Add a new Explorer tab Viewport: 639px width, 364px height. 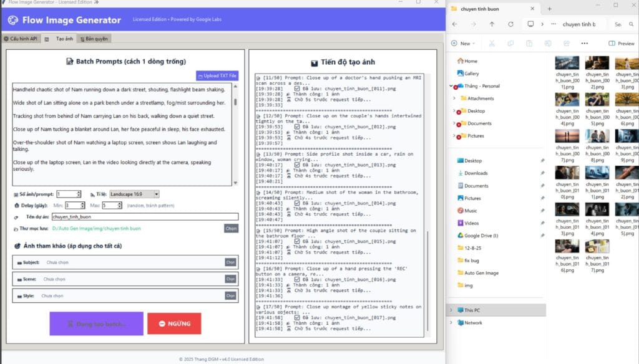click(x=549, y=9)
